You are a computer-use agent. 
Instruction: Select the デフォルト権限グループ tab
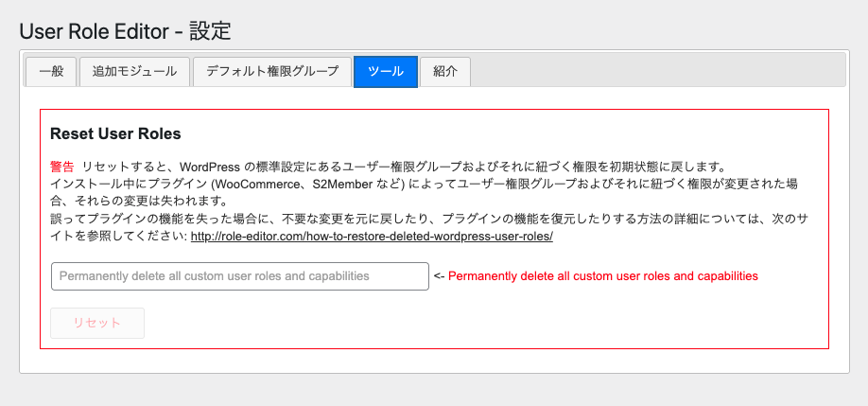pos(271,72)
